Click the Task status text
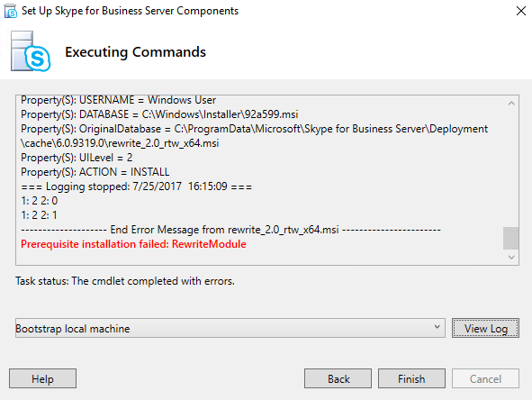The height and width of the screenshot is (400, 532). (x=125, y=281)
